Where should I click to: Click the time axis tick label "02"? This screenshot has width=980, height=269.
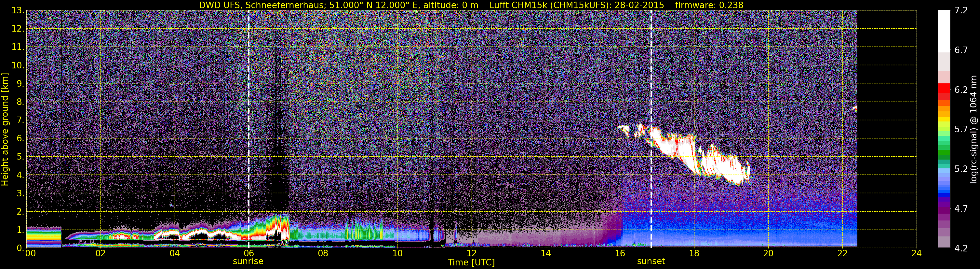click(x=101, y=253)
